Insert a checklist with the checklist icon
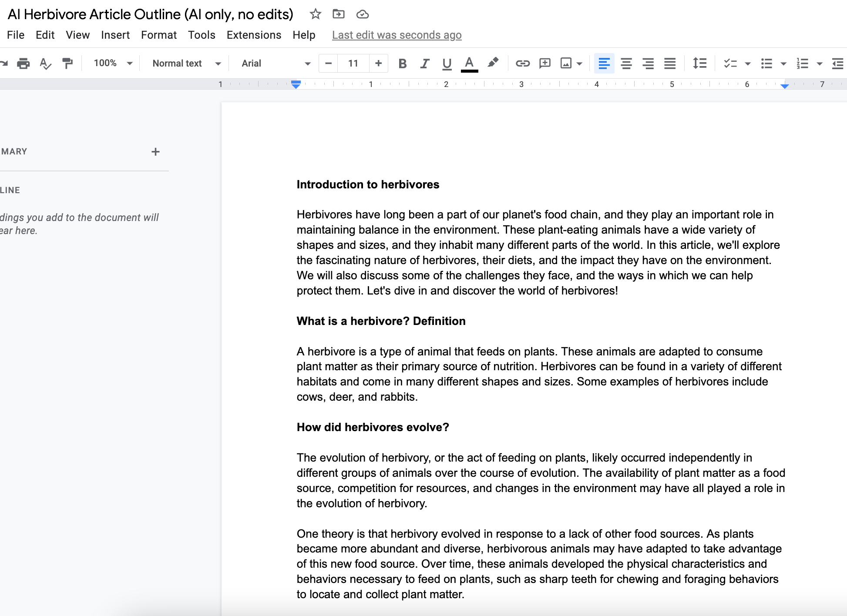This screenshot has width=847, height=616. point(730,64)
